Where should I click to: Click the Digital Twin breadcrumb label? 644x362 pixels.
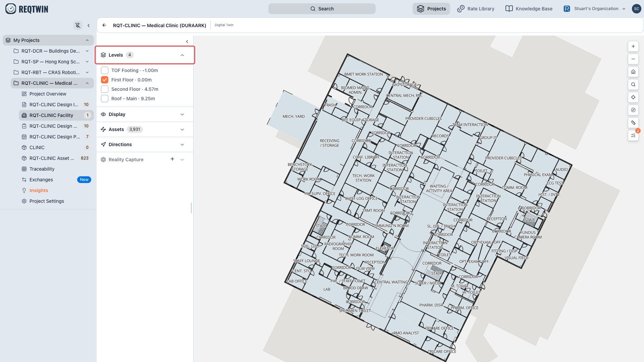click(x=224, y=25)
